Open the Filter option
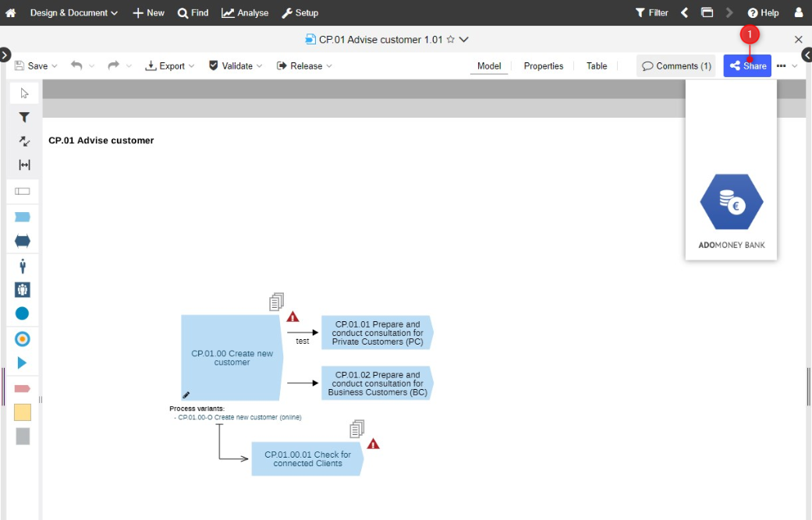This screenshot has width=812, height=520. pyautogui.click(x=652, y=13)
